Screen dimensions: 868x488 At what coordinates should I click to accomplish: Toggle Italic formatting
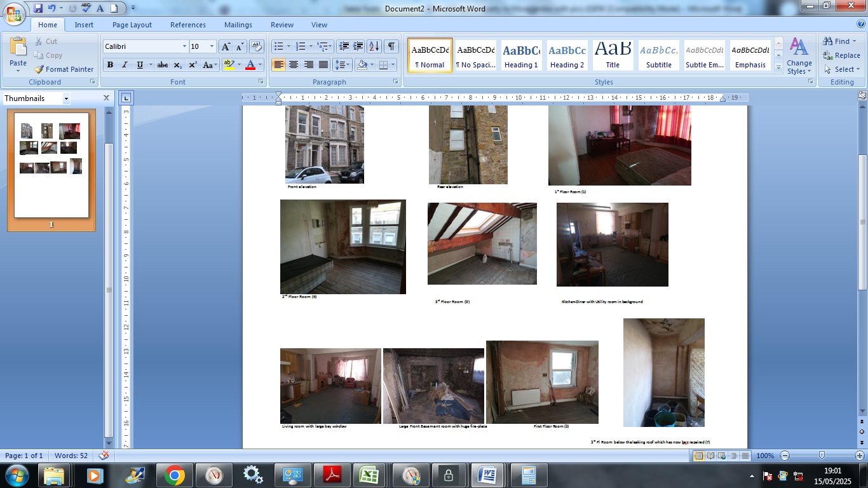(x=125, y=65)
